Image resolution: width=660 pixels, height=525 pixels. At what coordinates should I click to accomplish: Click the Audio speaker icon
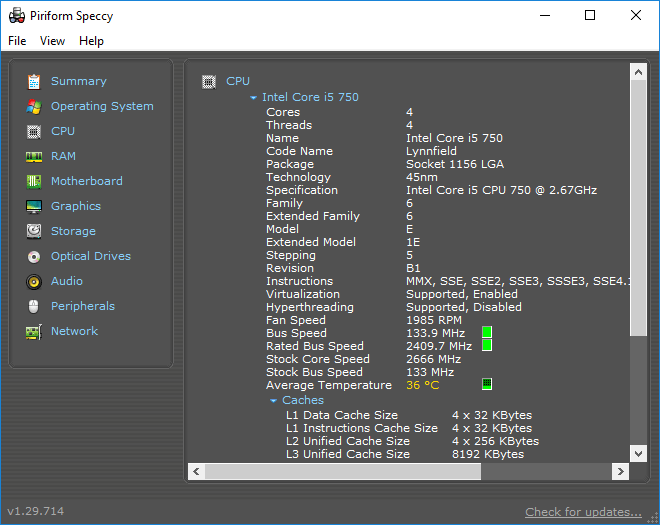coord(34,282)
